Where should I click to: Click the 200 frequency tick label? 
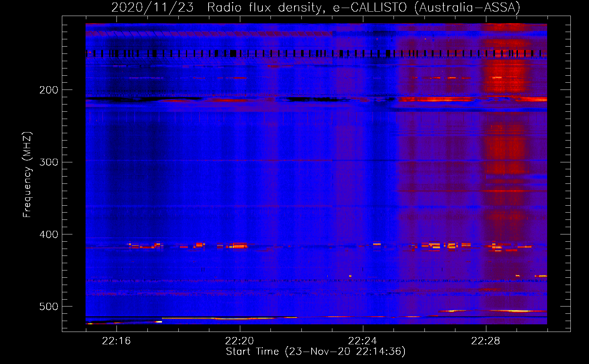pos(49,90)
